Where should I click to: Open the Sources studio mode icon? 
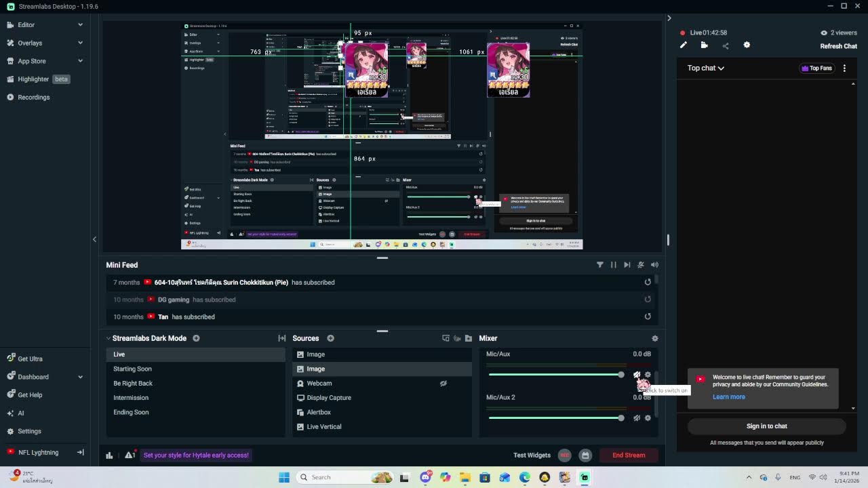click(446, 338)
